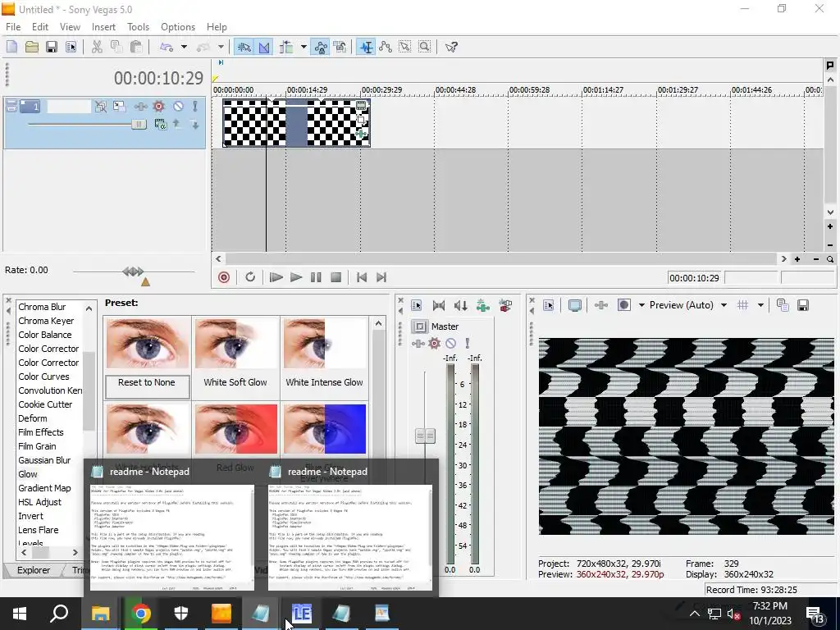Open the Insert menu

(x=103, y=27)
